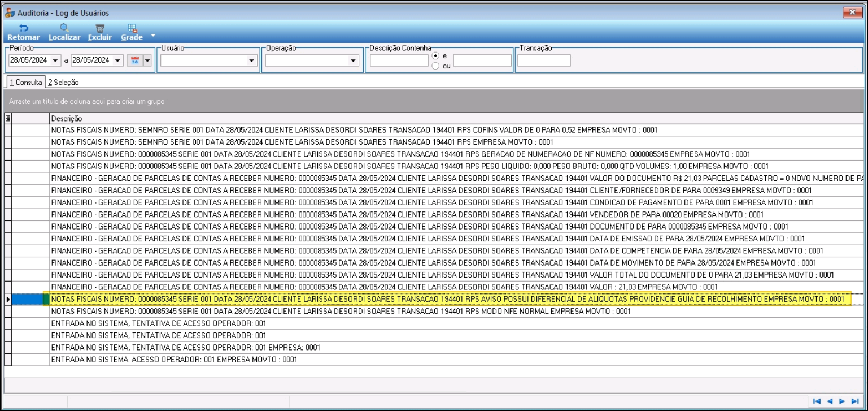Go to the first record navigator icon
Screen dimensions: 868x411
pyautogui.click(x=817, y=401)
